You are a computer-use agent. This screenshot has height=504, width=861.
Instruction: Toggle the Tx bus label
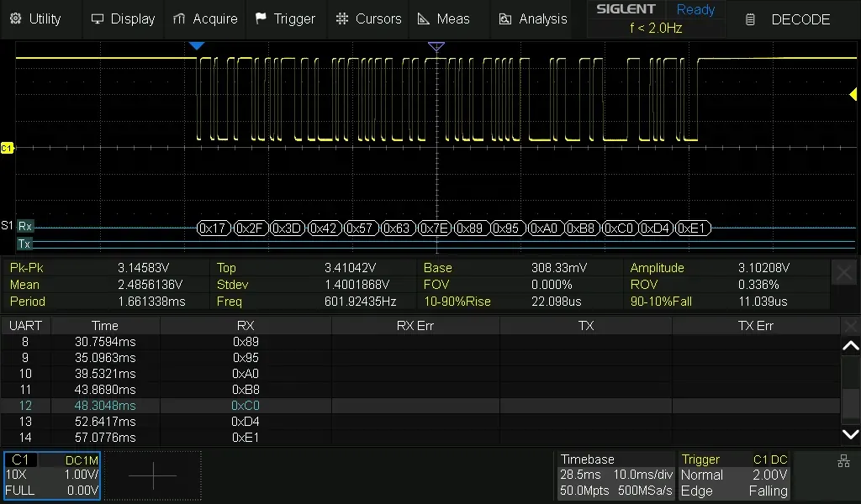coord(25,244)
